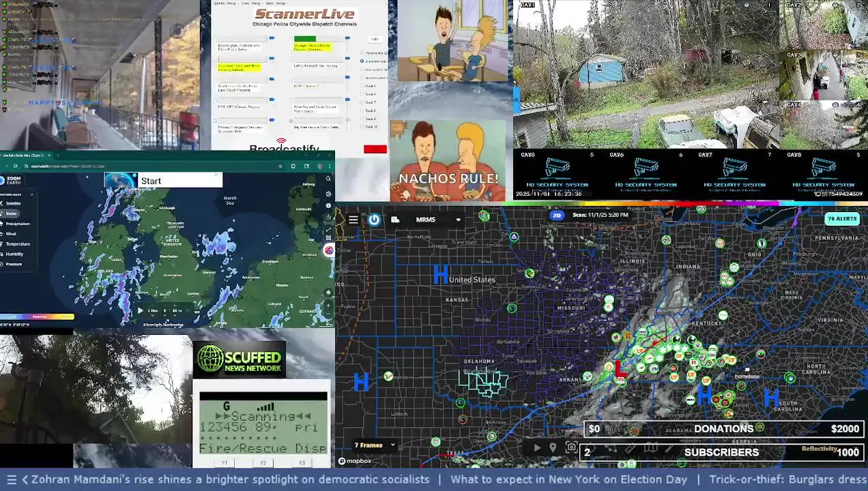This screenshot has width=868, height=491.
Task: Click the Hold button in ScannerLive
Action: (374, 39)
